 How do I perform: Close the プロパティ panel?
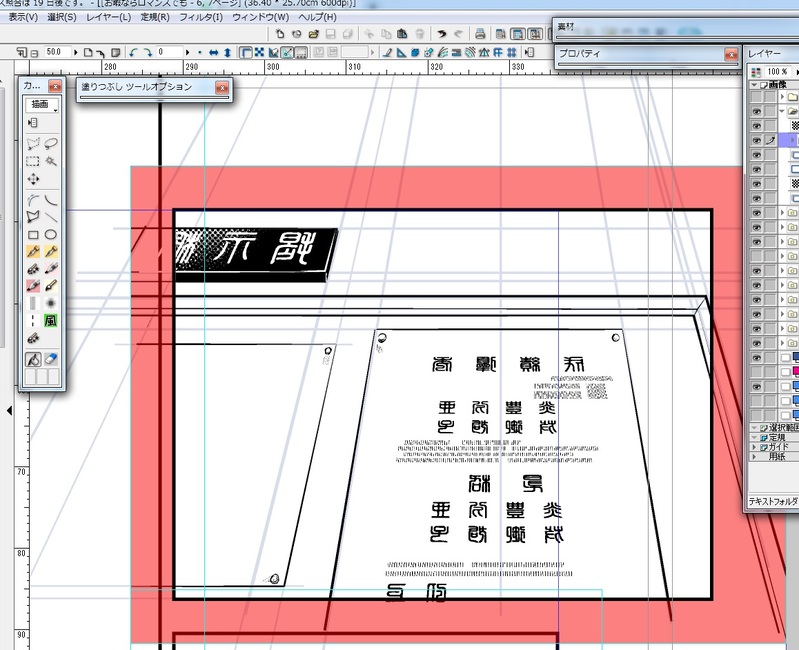coord(731,54)
